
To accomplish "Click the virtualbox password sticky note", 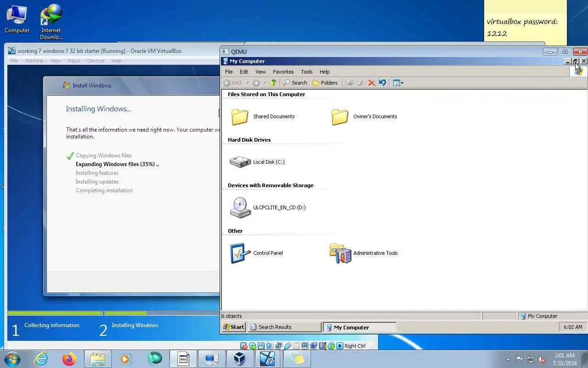I will click(x=526, y=23).
